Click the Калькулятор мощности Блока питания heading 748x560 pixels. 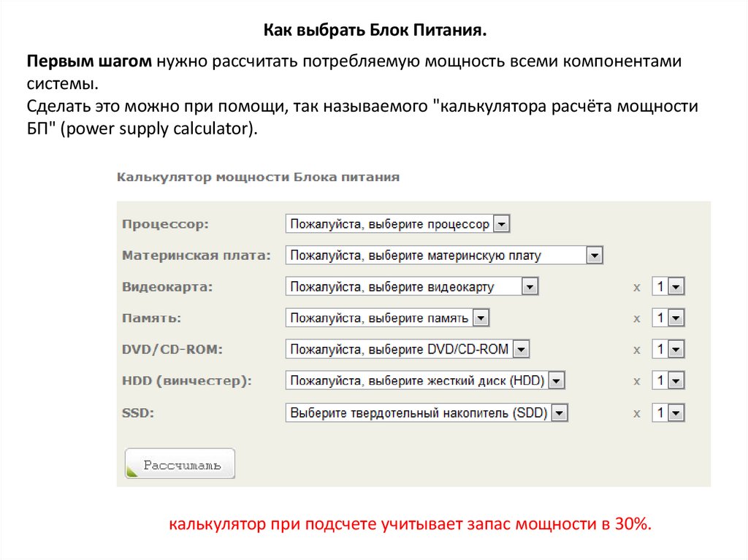pos(258,177)
